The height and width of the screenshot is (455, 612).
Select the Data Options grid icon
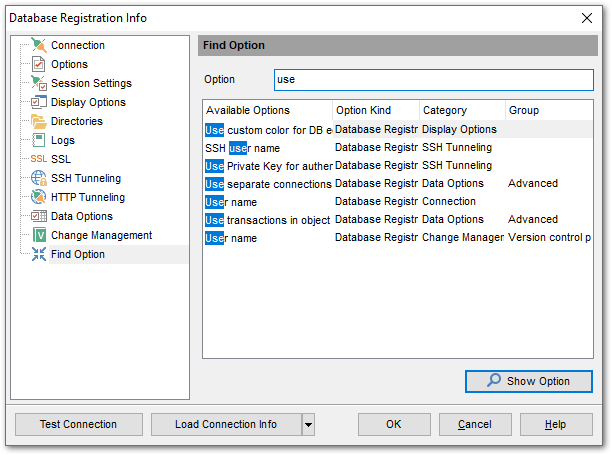click(39, 216)
